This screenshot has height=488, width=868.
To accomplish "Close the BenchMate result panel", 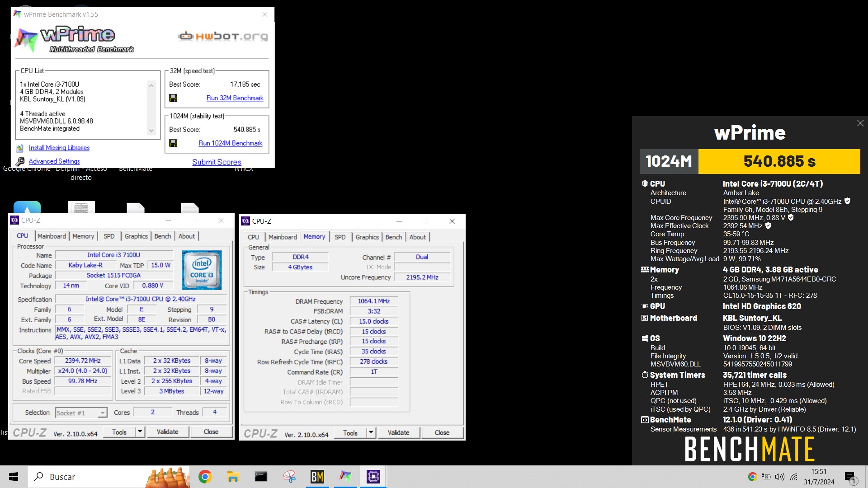I will click(x=860, y=123).
